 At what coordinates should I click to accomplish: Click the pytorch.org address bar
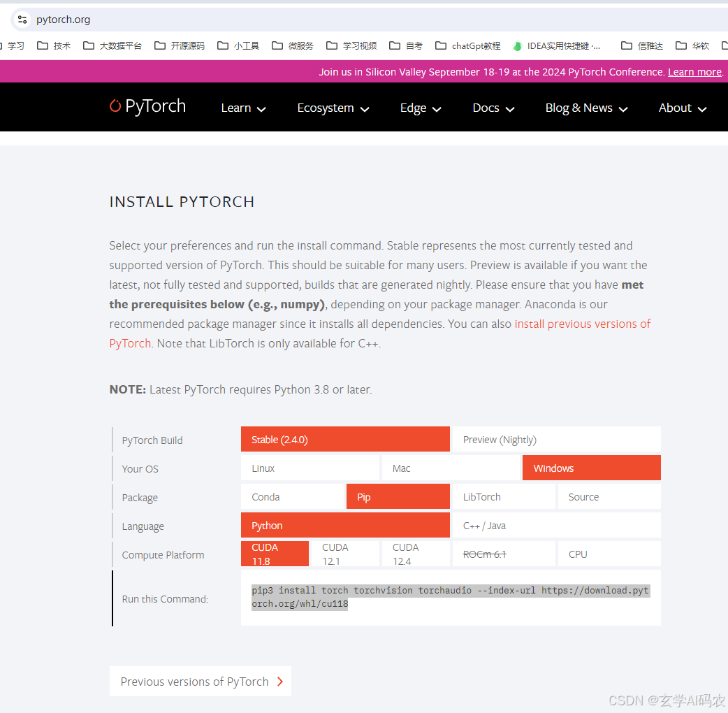pyautogui.click(x=369, y=20)
